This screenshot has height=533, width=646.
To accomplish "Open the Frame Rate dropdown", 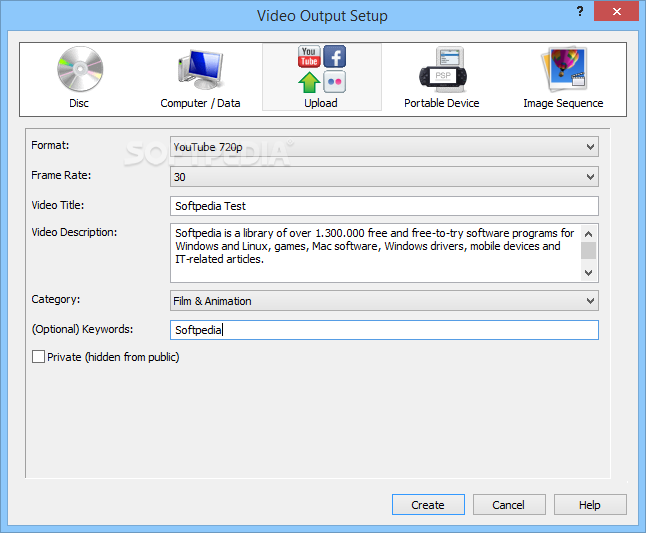I will coord(384,177).
